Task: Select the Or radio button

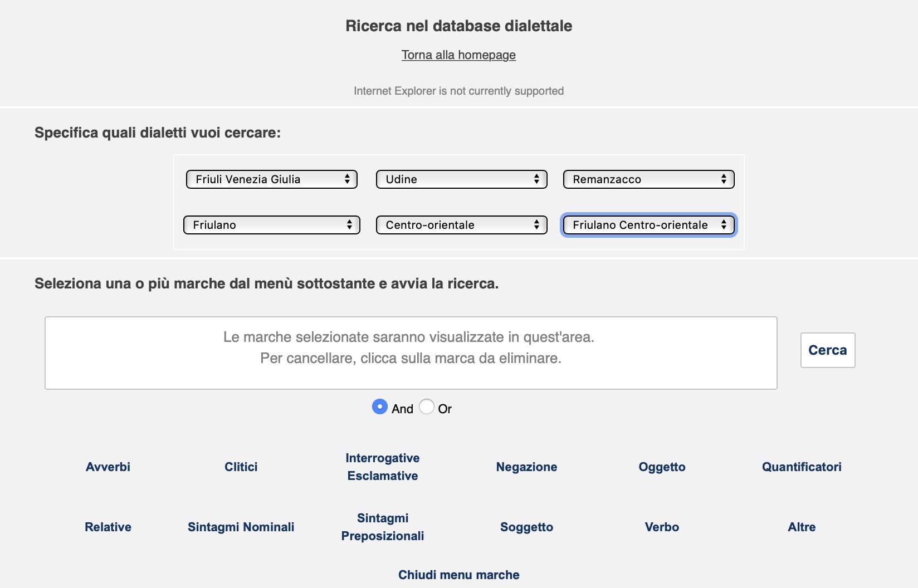Action: [x=427, y=407]
